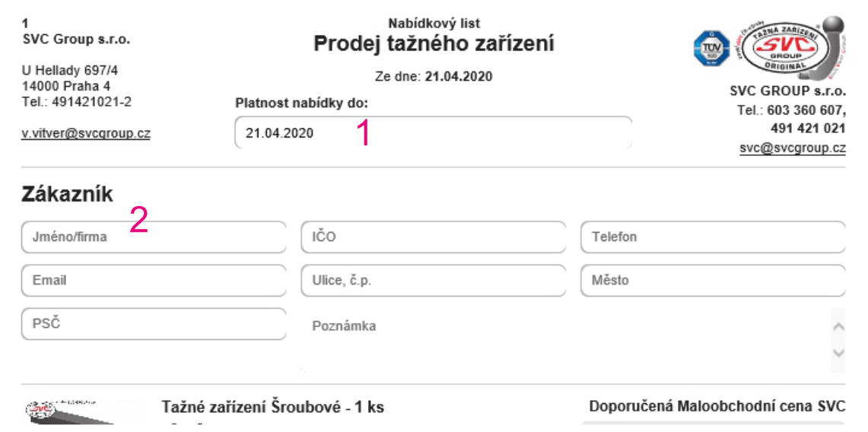Screen dimensions: 868x432
Task: Open the svc@svcgroup.cz email link
Action: point(793,148)
